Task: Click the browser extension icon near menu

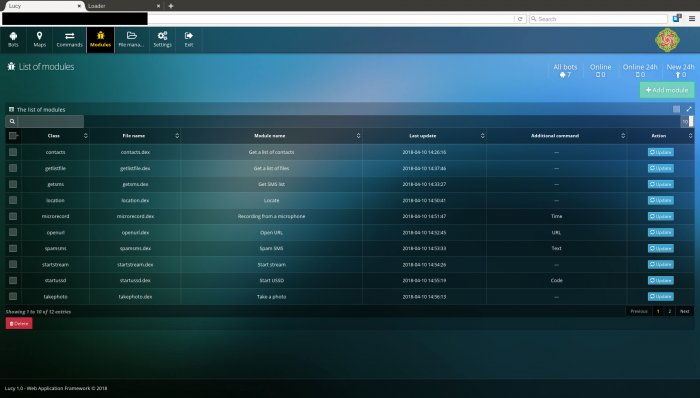Action: click(677, 18)
